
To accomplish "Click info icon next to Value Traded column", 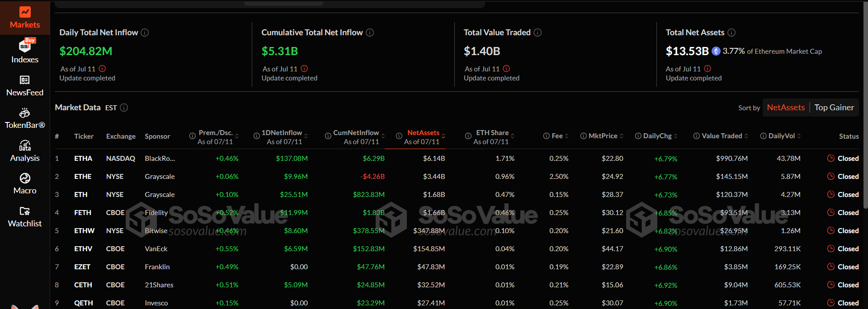I will [697, 136].
